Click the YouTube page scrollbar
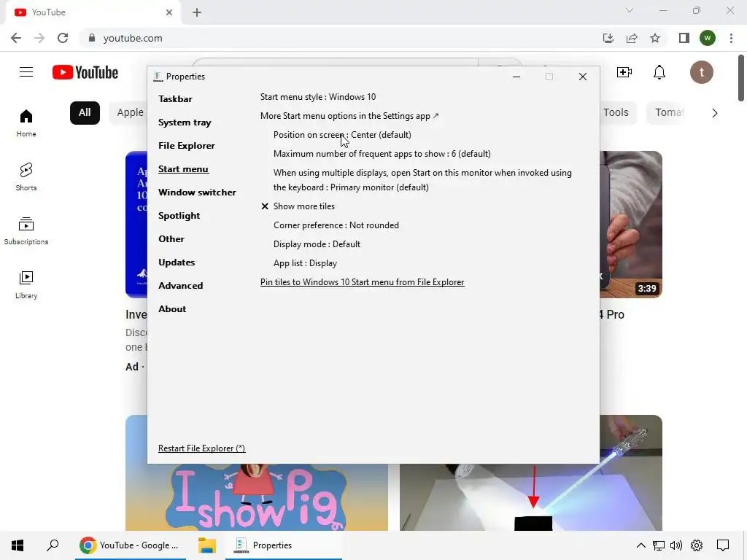Screen dimensions: 747x560 click(741, 77)
